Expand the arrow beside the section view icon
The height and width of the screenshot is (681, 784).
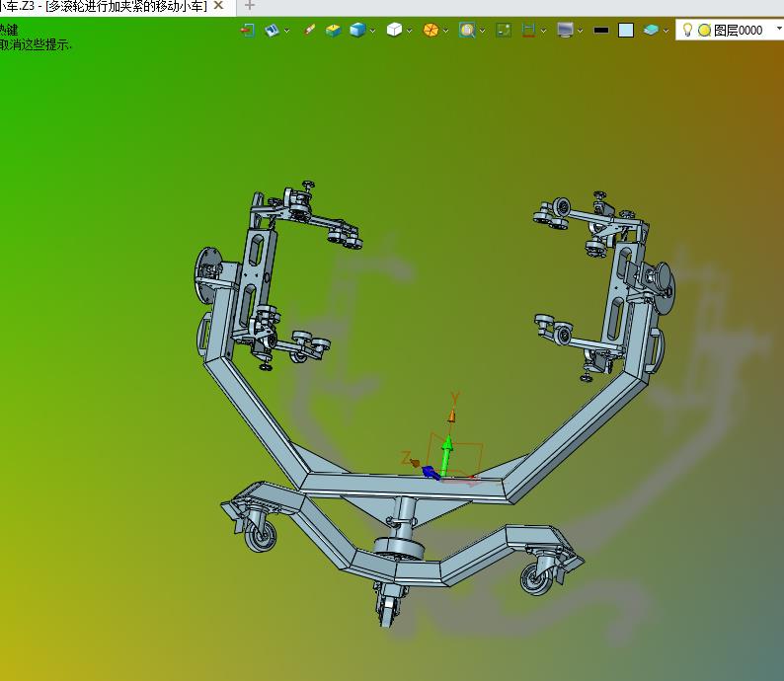(x=543, y=31)
